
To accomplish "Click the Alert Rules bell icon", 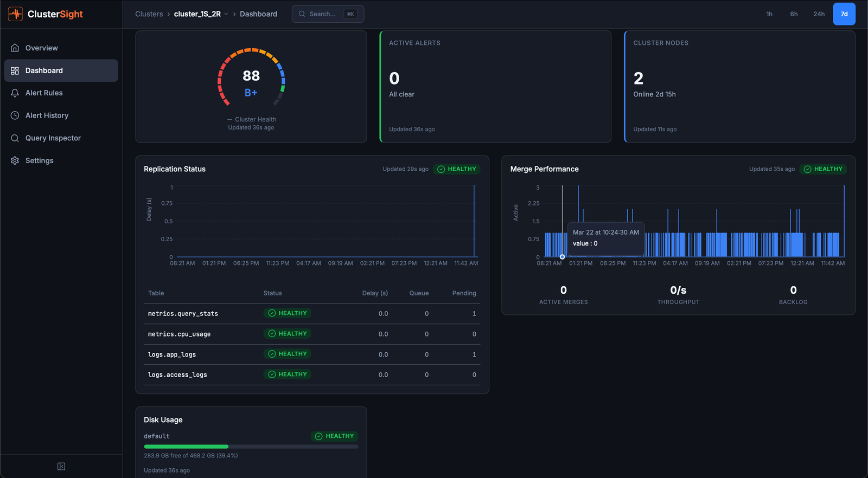I will tap(15, 93).
